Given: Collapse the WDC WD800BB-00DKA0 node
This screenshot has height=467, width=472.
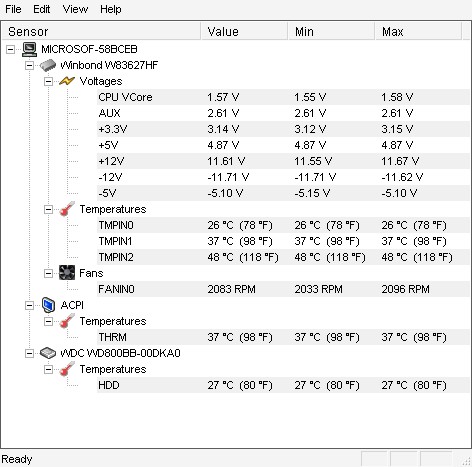Looking at the screenshot, I should (29, 353).
